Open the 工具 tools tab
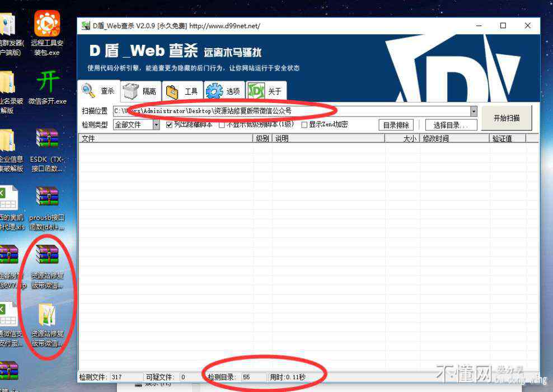553x392 pixels. pos(182,91)
